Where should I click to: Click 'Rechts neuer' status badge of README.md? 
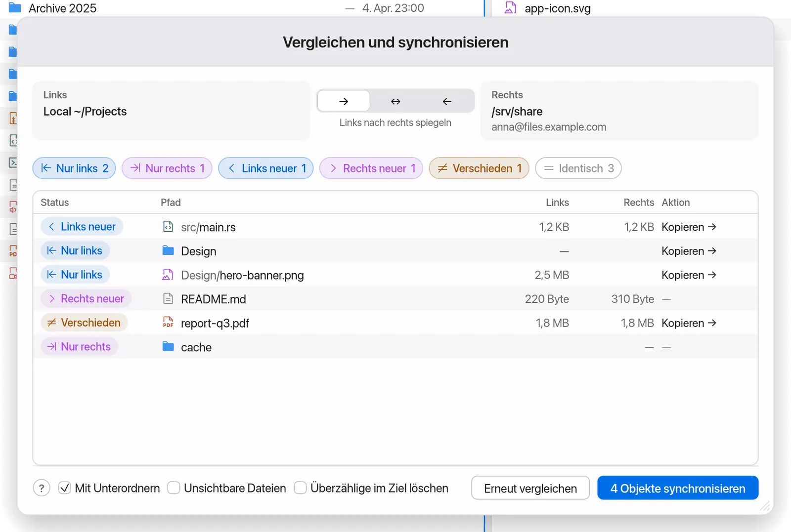coord(86,299)
